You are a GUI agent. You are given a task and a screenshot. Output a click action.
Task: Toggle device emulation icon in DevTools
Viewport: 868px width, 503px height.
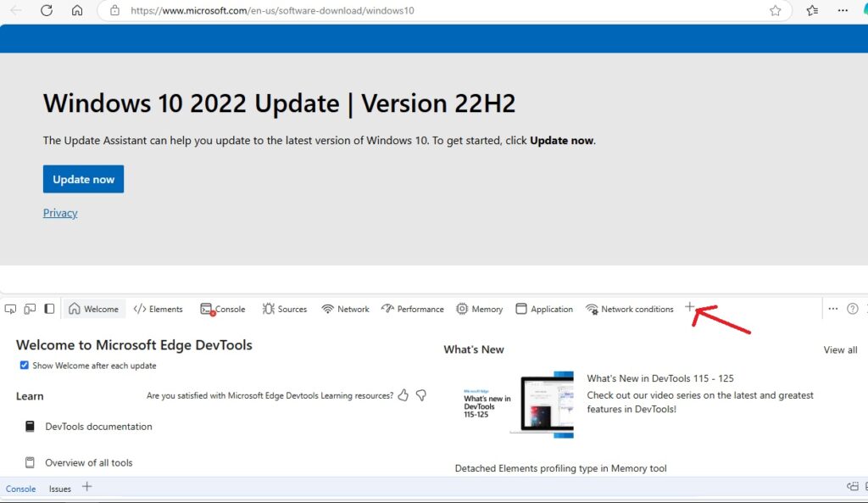click(30, 309)
